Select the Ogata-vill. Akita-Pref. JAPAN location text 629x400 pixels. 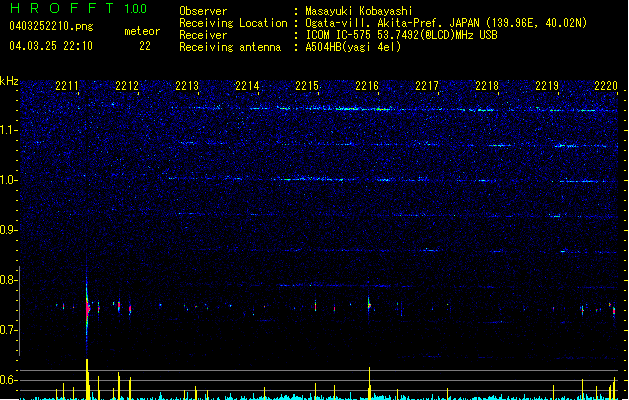coord(446,23)
